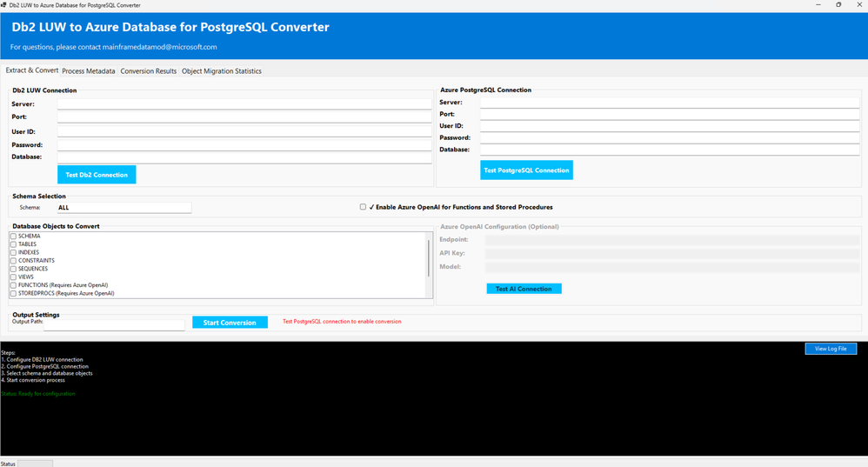
Task: Check the INDEXES object checkbox
Action: [x=13, y=253]
